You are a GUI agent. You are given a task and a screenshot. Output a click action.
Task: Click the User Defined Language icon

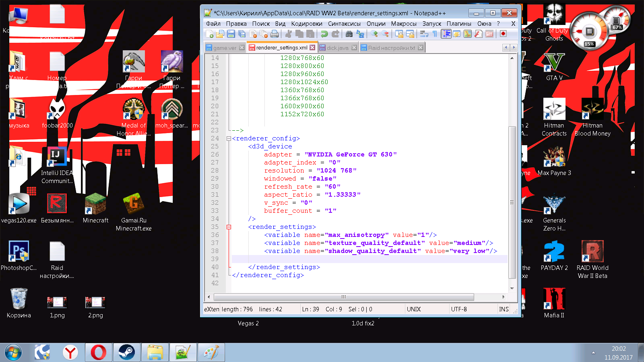pos(457,34)
